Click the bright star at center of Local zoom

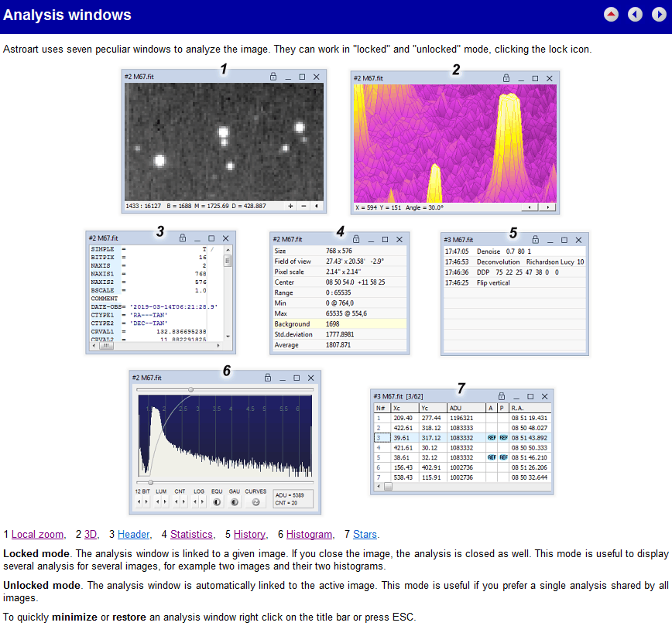[223, 132]
